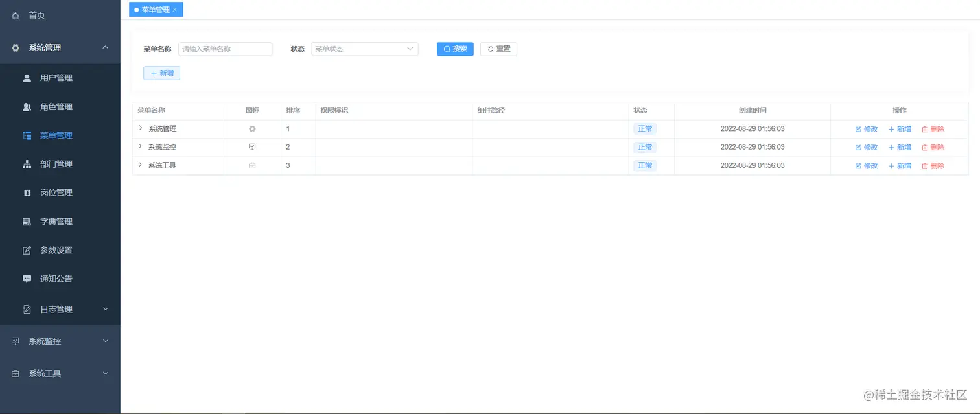Click the 新增 button above the table

[161, 73]
